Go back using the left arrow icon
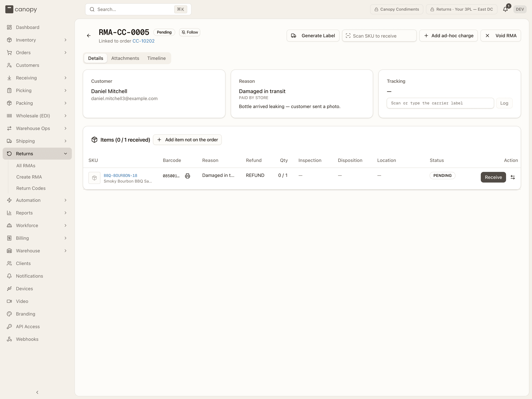The image size is (532, 399). [89, 36]
